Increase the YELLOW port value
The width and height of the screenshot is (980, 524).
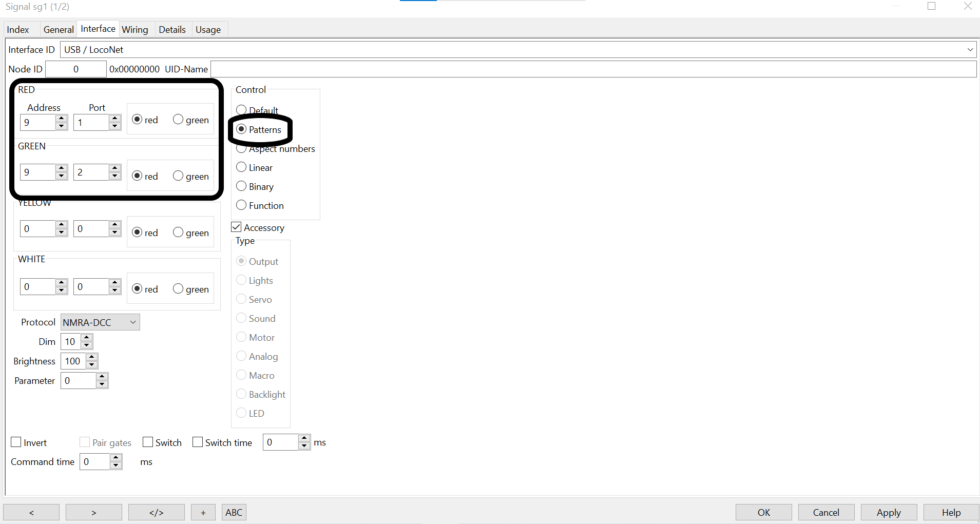pos(115,225)
